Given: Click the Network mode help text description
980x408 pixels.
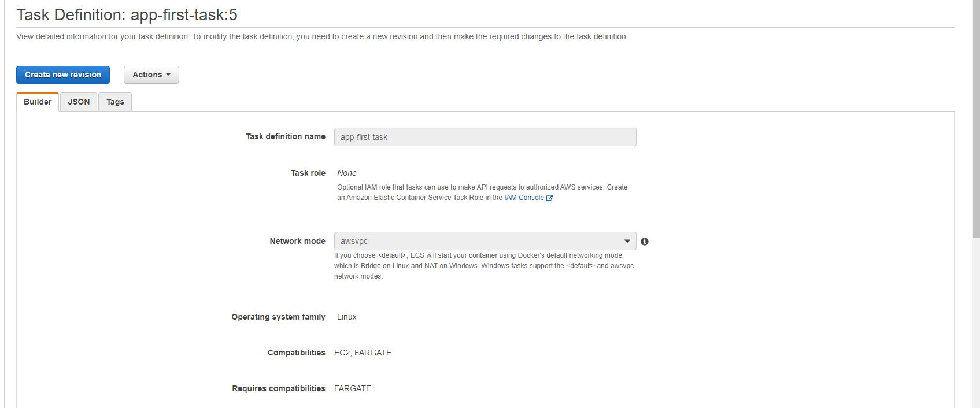Looking at the screenshot, I should pos(483,266).
